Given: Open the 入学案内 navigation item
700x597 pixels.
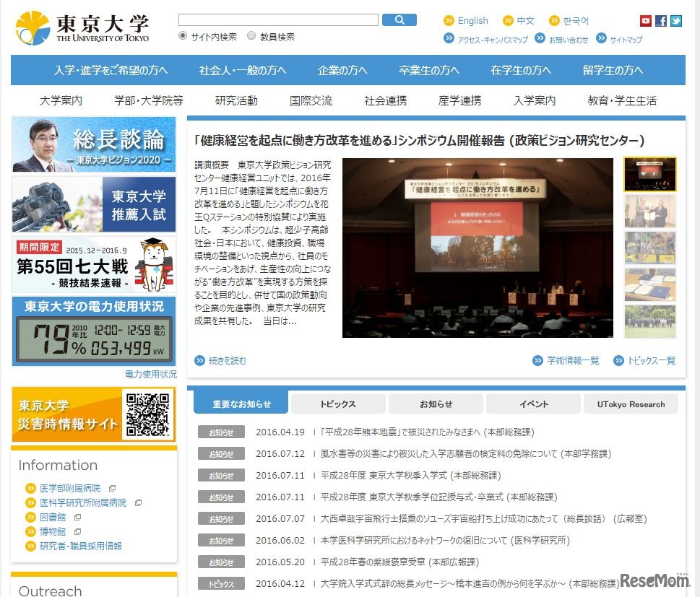Looking at the screenshot, I should point(535,101).
